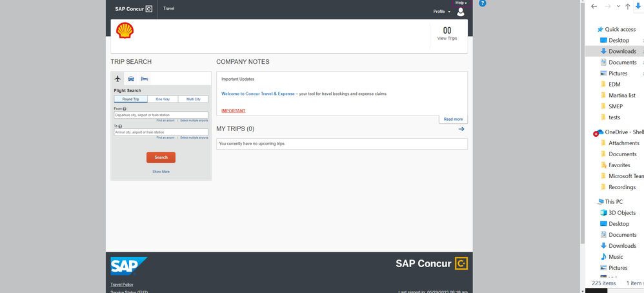Click Select multiple airports under From field
Viewport: 644px width, 293px height.
[x=194, y=121]
